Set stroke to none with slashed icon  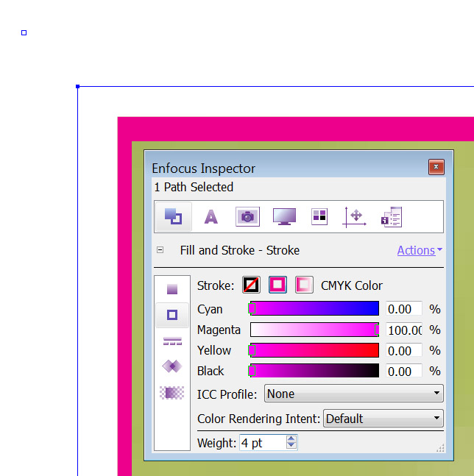pyautogui.click(x=251, y=285)
